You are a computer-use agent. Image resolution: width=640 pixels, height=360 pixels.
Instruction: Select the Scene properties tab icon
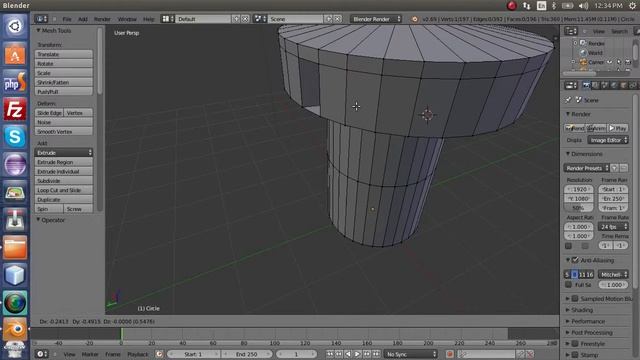click(605, 85)
